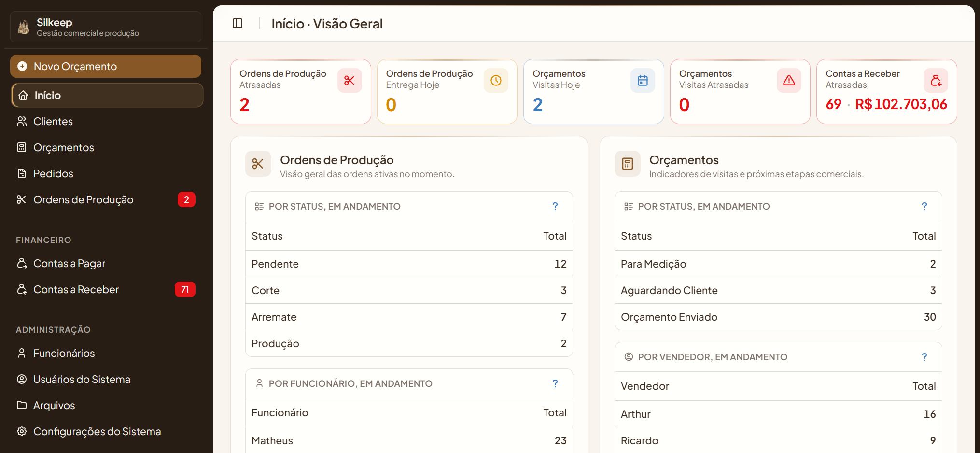980x453 pixels.
Task: Open Contas a Receber in sidebar
Action: [x=106, y=289]
